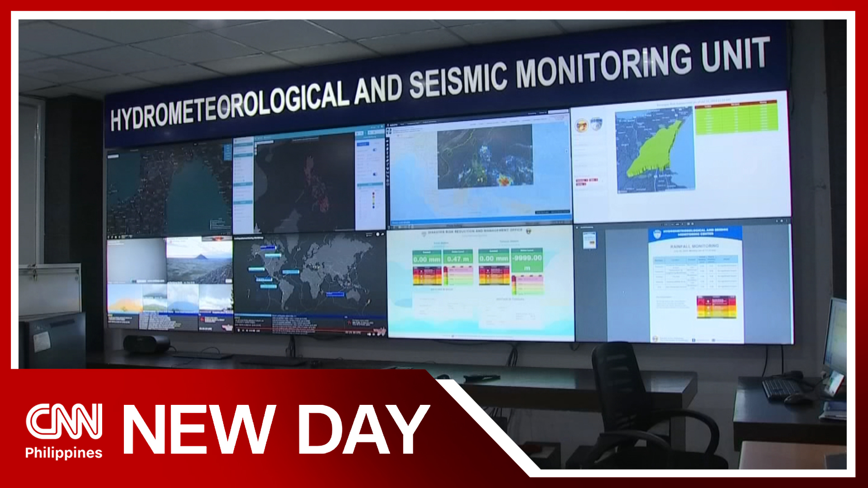Click the 0.47 m water level tile
The image size is (868, 488).
click(458, 259)
